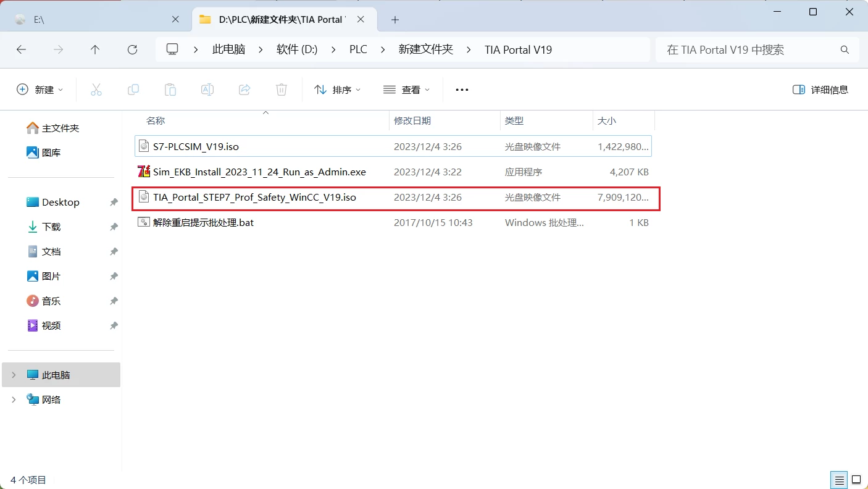Click 此电脑 in the address bar
The width and height of the screenshot is (868, 489).
[228, 50]
